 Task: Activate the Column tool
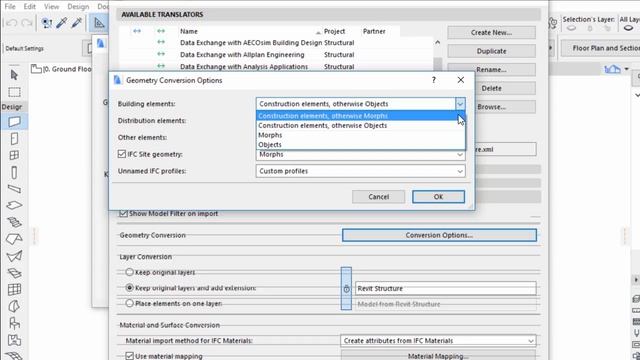pos(14,172)
